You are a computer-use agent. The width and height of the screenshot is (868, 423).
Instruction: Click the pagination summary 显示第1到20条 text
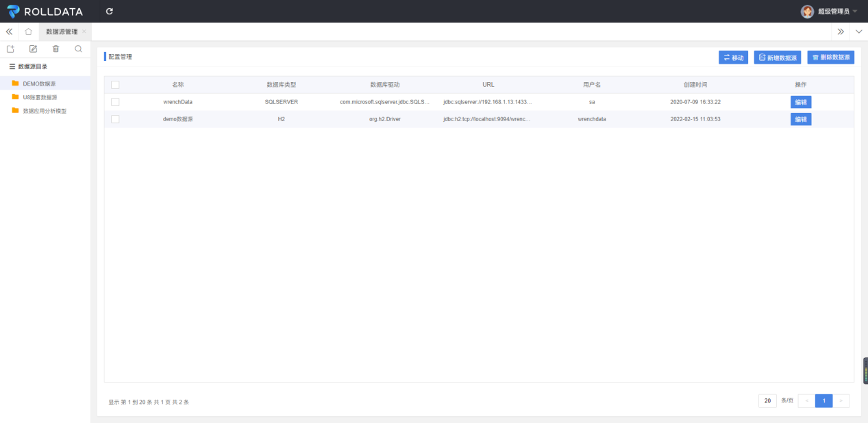(x=149, y=402)
